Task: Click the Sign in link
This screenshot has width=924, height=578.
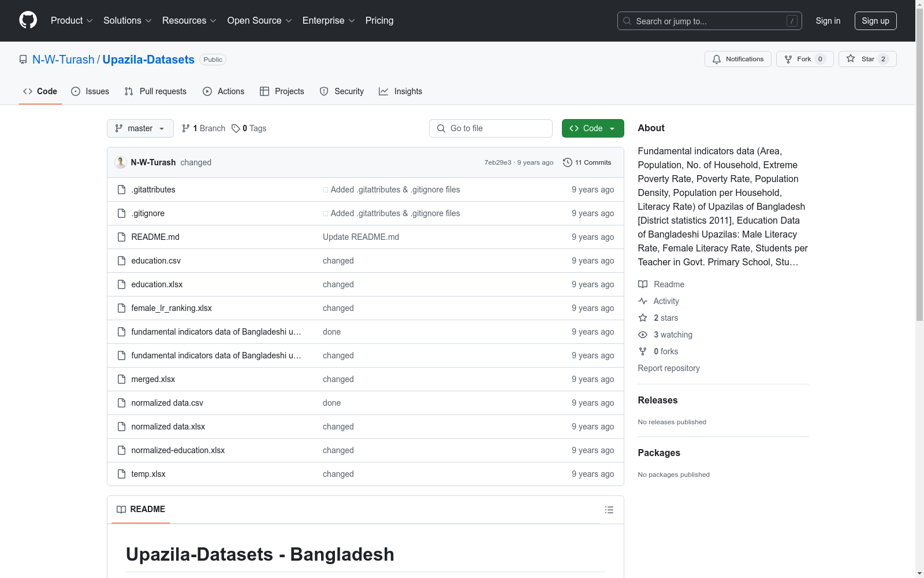Action: pyautogui.click(x=828, y=21)
